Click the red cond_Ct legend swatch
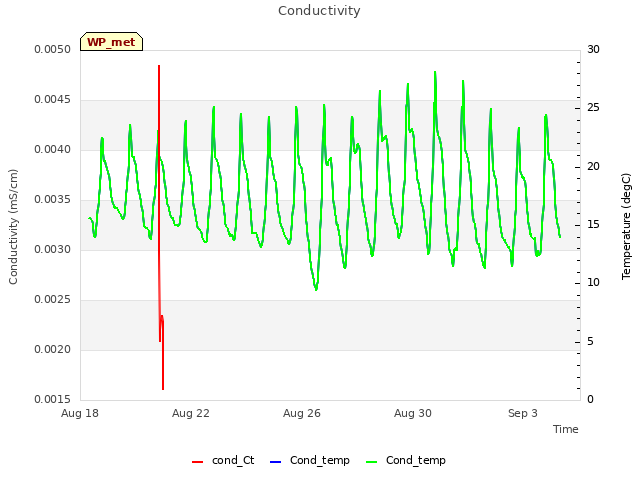The width and height of the screenshot is (640, 480). pos(198,462)
